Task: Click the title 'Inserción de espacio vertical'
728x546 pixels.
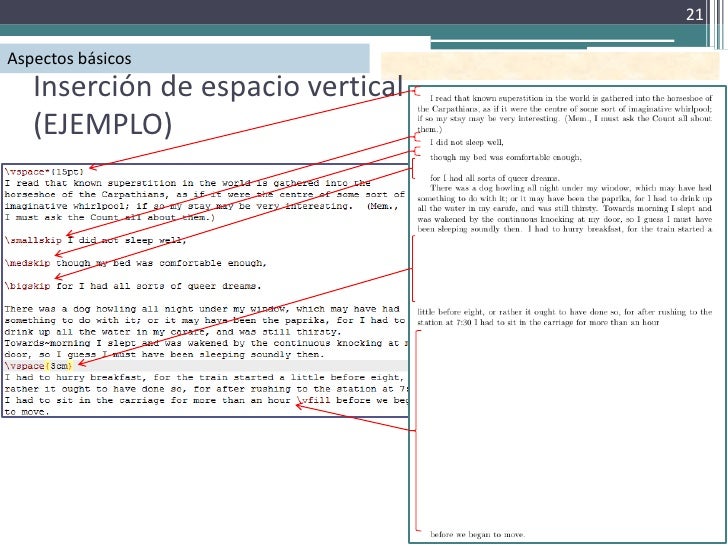Action: (218, 87)
